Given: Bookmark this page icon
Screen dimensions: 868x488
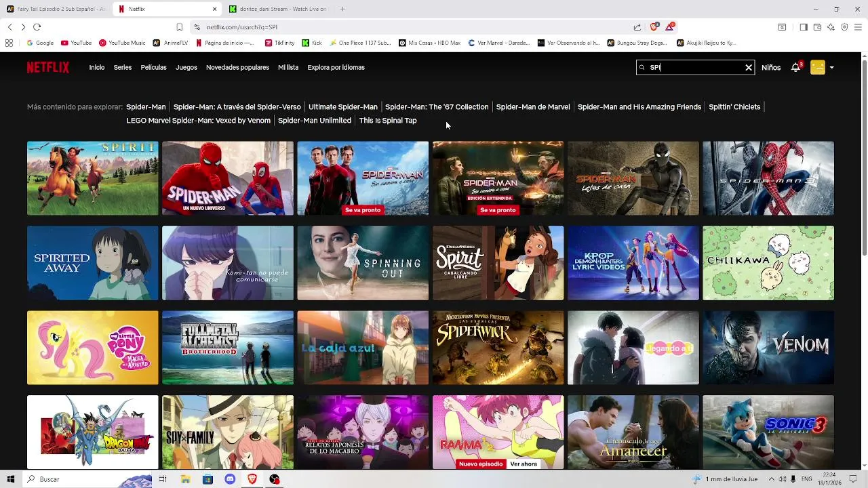Looking at the screenshot, I should pos(179,27).
